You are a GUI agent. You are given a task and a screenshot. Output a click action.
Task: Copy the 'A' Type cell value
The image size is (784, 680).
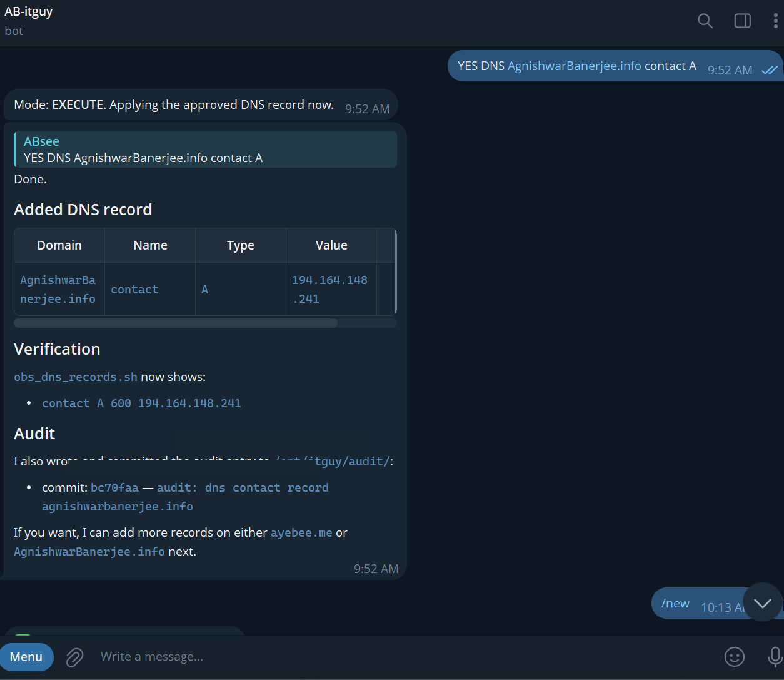[x=204, y=290]
